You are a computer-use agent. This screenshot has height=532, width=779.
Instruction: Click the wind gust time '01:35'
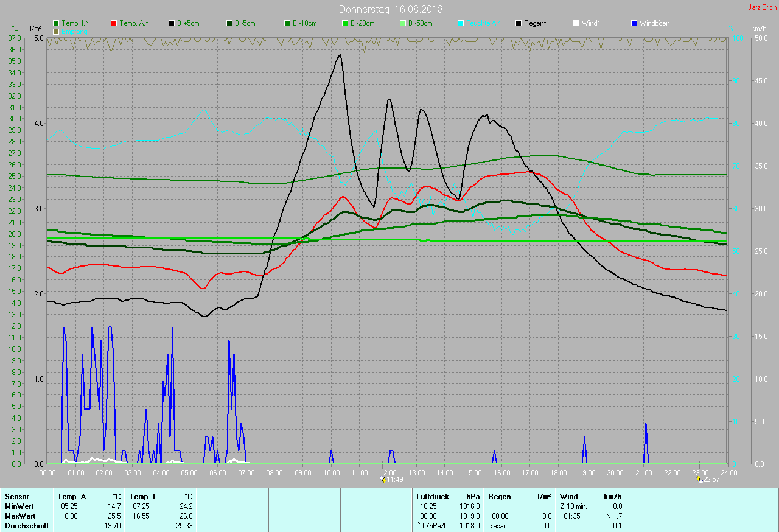pyautogui.click(x=572, y=516)
